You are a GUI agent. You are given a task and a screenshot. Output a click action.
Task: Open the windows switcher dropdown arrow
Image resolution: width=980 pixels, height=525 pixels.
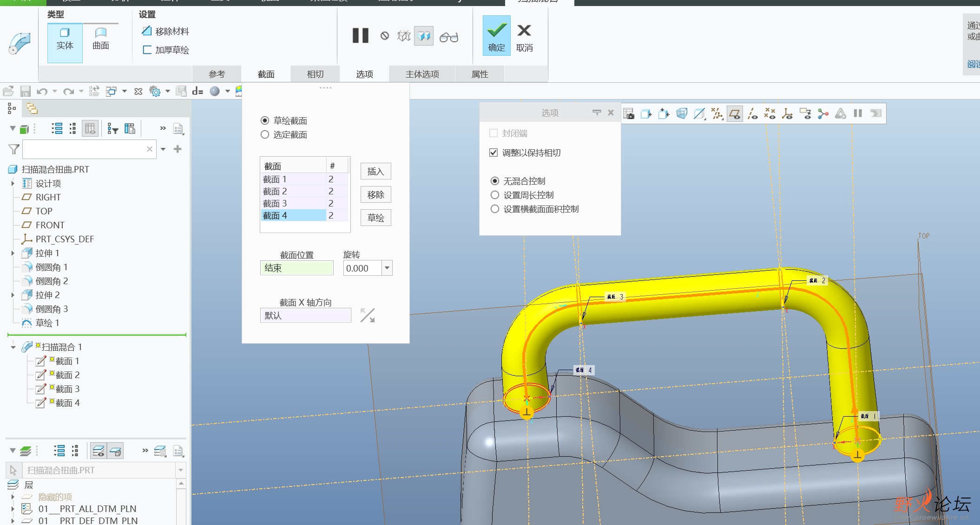[x=125, y=91]
